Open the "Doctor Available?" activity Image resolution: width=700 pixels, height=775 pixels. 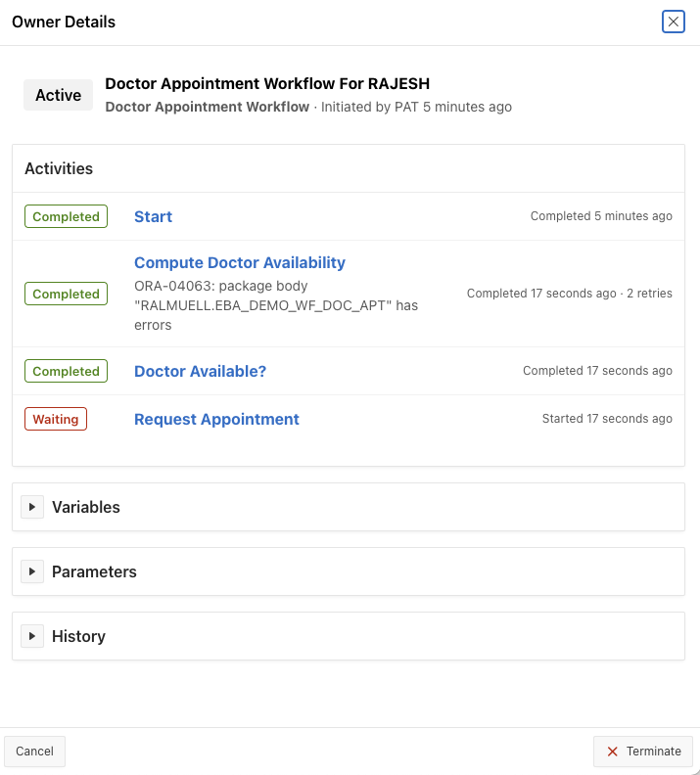click(x=200, y=371)
